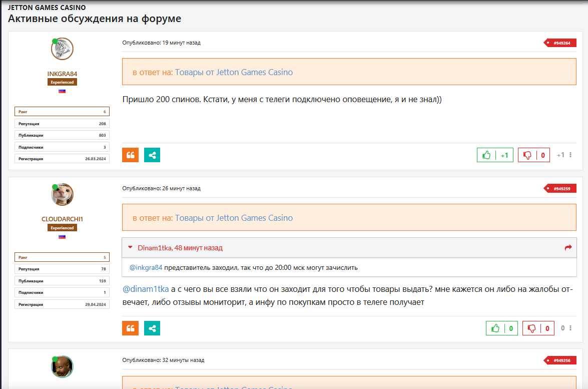The height and width of the screenshot is (389, 588).
Task: Go to Dinam1tka's quoted post via red arrow
Action: pos(568,247)
